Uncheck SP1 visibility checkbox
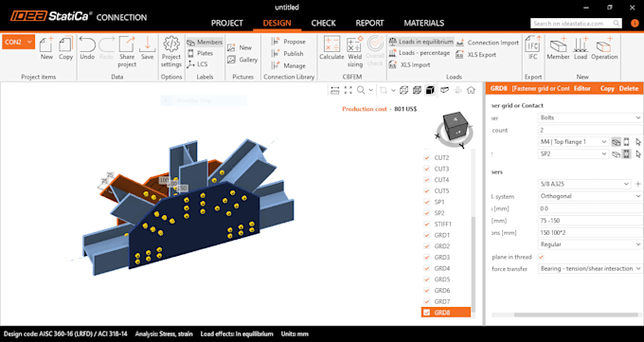 pyautogui.click(x=427, y=202)
